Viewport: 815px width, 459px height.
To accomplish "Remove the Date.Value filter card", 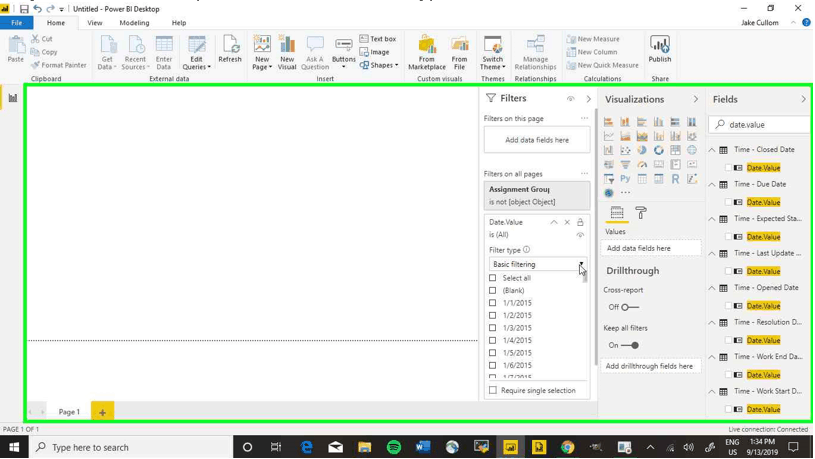I will 567,222.
